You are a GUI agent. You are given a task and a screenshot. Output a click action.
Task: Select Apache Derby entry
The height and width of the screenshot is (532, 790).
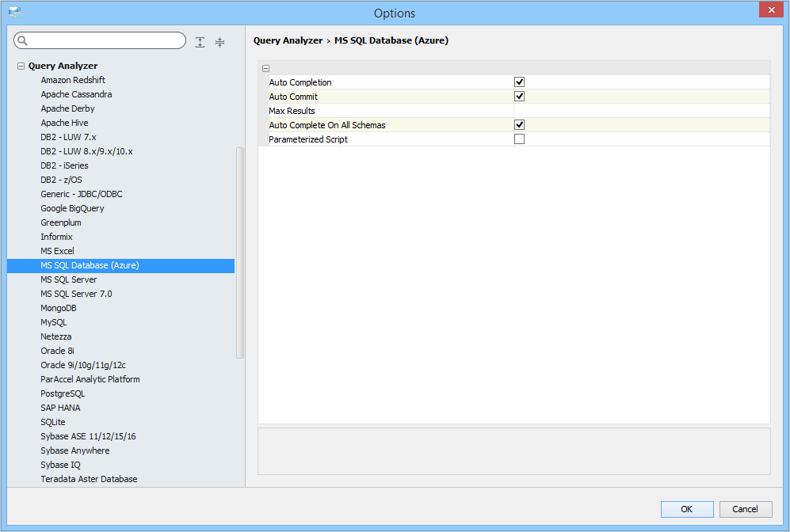point(67,108)
